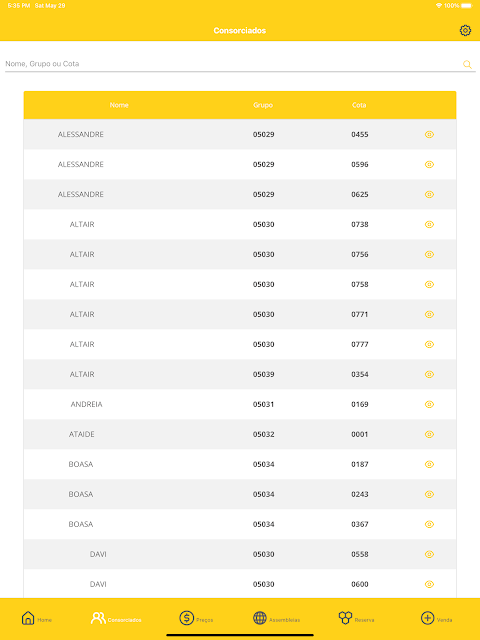
Task: Show details for ANDREIA cota 0169
Action: [429, 404]
